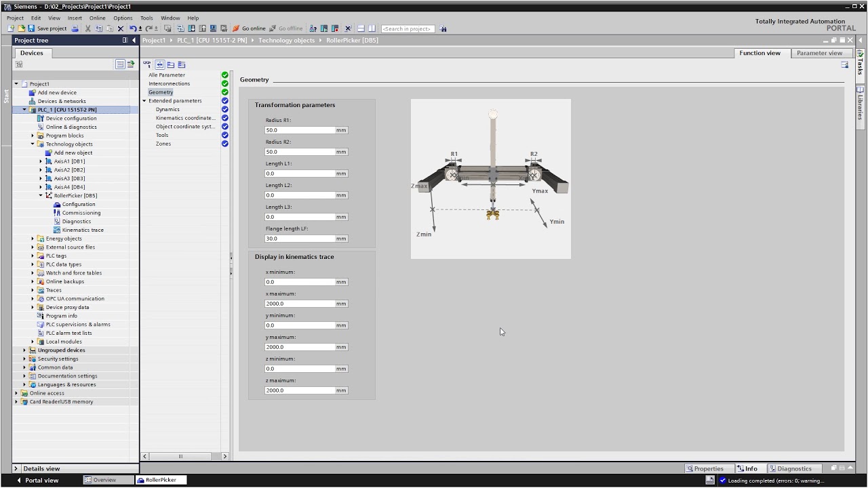Click the Radius R1 input field

point(300,130)
